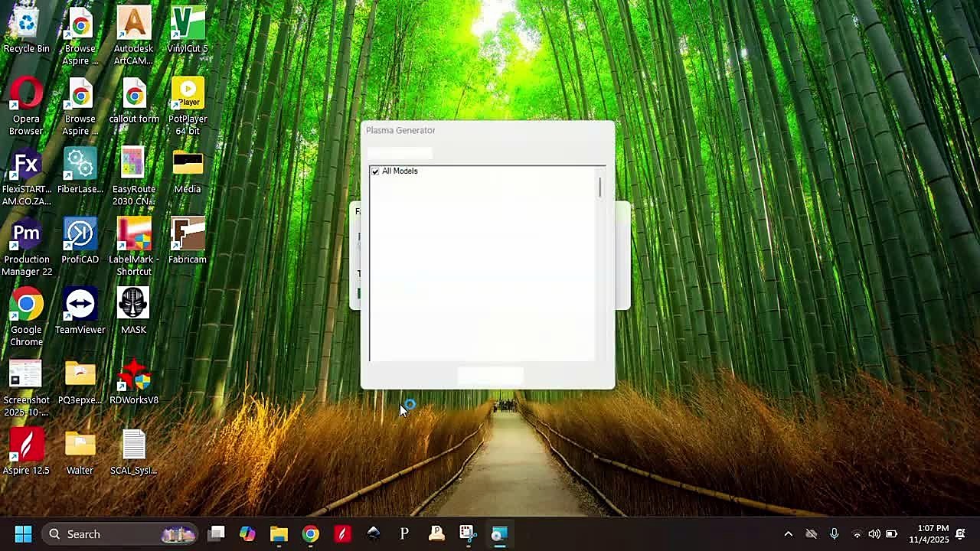Screen dimensions: 980x551
Task: Select the RDWorksV8 desktop icon
Action: [x=133, y=383]
